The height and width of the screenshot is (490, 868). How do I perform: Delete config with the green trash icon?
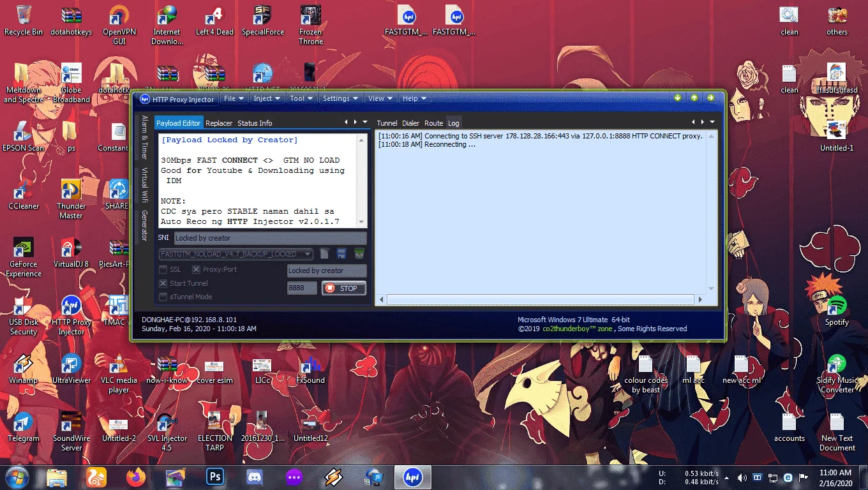359,253
